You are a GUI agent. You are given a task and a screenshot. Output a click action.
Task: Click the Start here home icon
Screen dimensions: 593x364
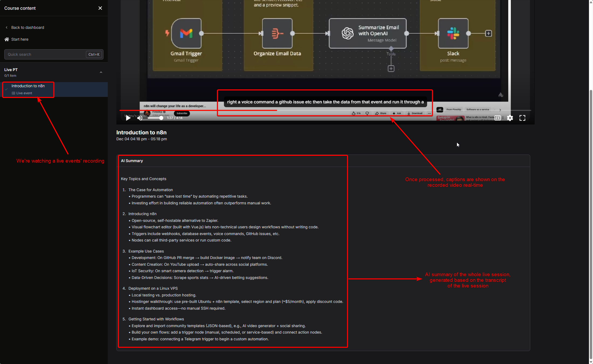(x=7, y=39)
